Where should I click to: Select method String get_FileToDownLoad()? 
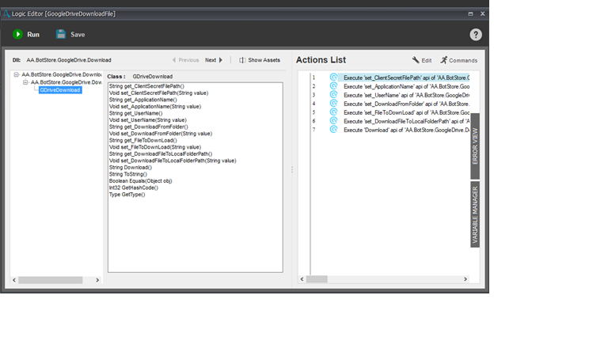(x=142, y=140)
